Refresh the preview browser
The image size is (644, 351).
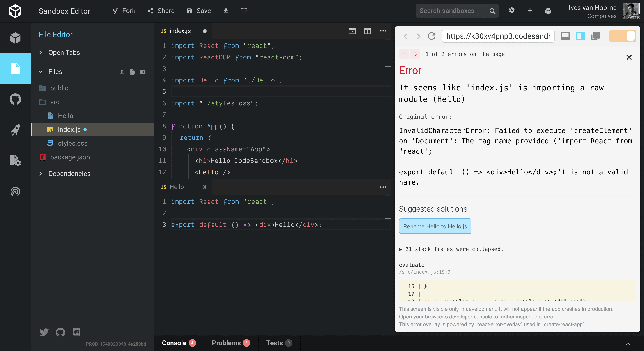[431, 36]
